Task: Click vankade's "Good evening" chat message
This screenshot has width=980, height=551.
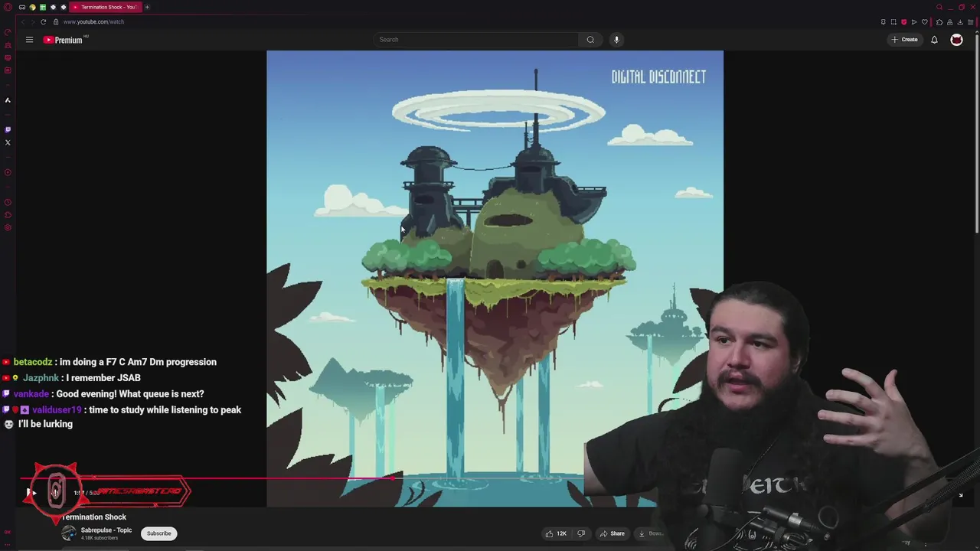Action: [103, 394]
